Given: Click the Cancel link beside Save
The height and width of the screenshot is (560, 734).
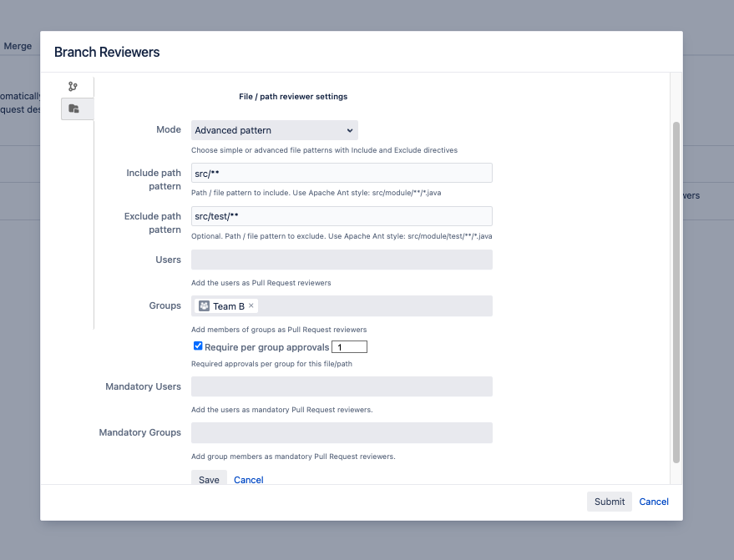Looking at the screenshot, I should pyautogui.click(x=249, y=480).
